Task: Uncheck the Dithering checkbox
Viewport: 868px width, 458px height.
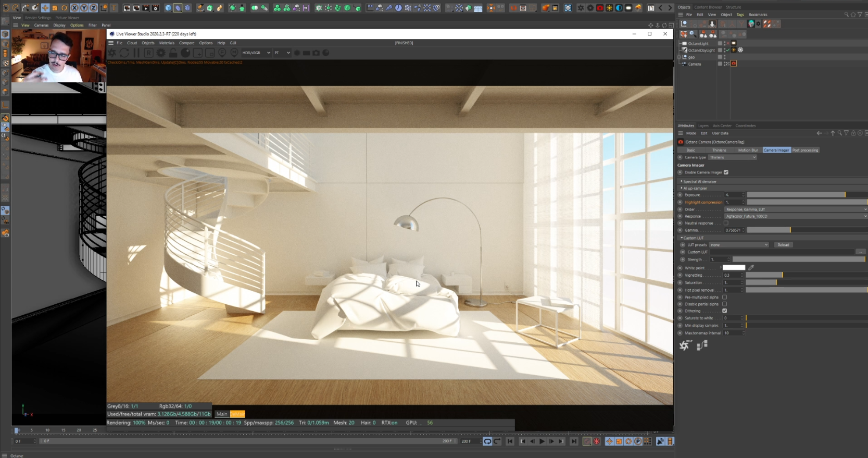Action: (x=724, y=311)
